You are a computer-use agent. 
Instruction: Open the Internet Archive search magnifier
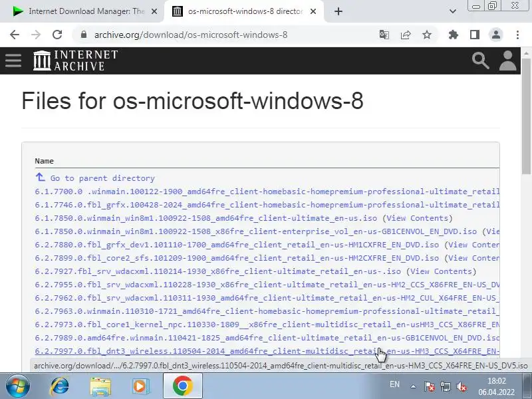click(480, 61)
